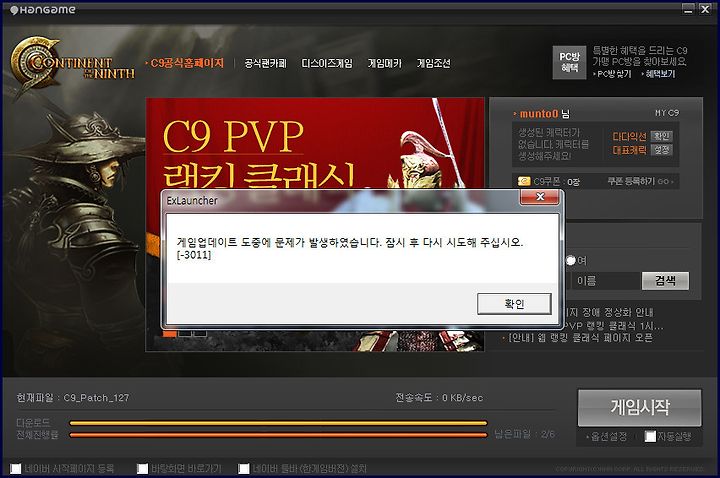Click the munto0 username text
Viewport: 720px width, 478px height.
click(x=539, y=113)
